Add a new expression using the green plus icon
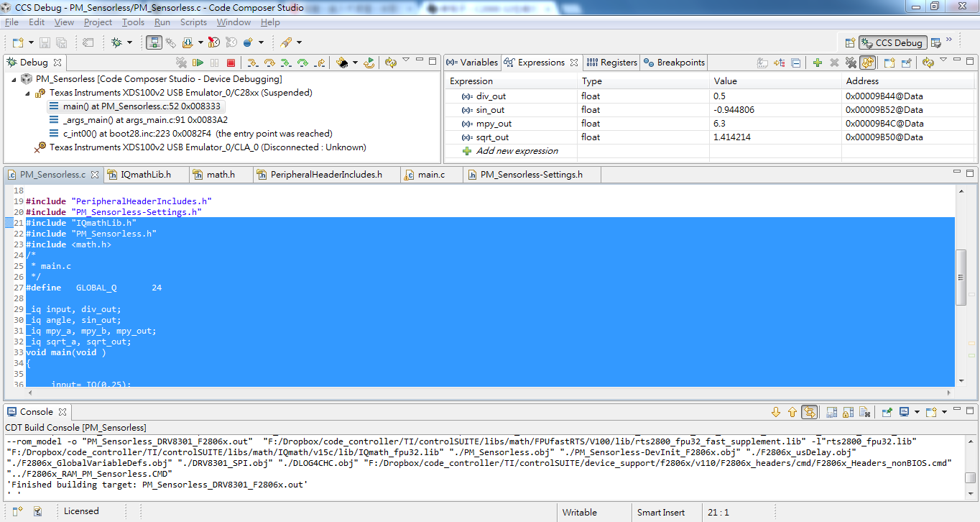Screen dimensions: 980x522 coord(817,63)
